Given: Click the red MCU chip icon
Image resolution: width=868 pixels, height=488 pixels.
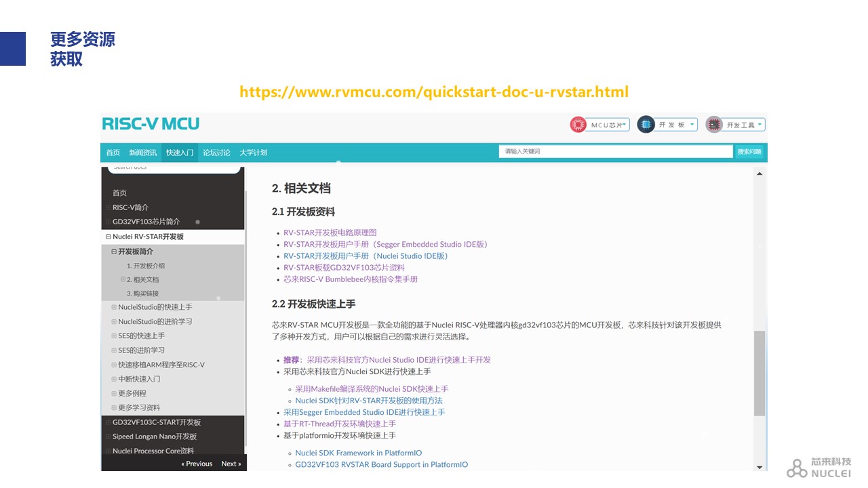Looking at the screenshot, I should 578,125.
